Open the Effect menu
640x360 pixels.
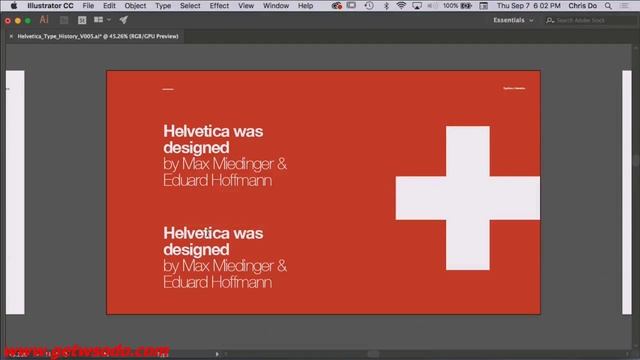tap(219, 6)
